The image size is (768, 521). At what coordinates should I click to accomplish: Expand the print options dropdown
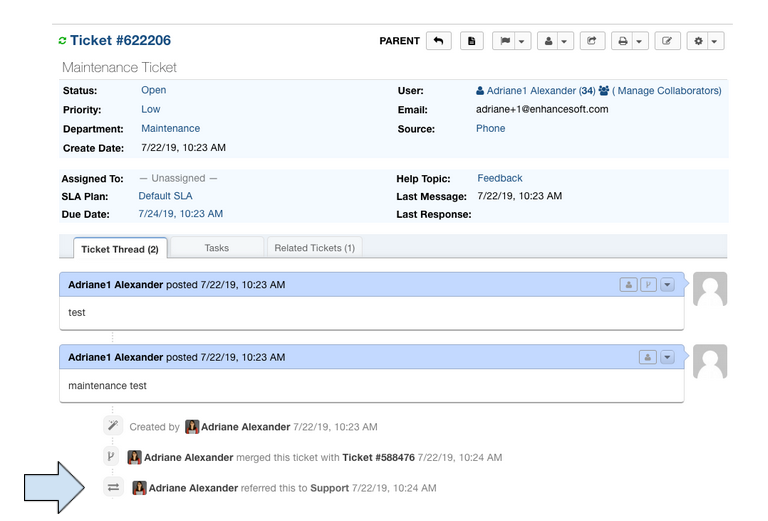(x=629, y=41)
